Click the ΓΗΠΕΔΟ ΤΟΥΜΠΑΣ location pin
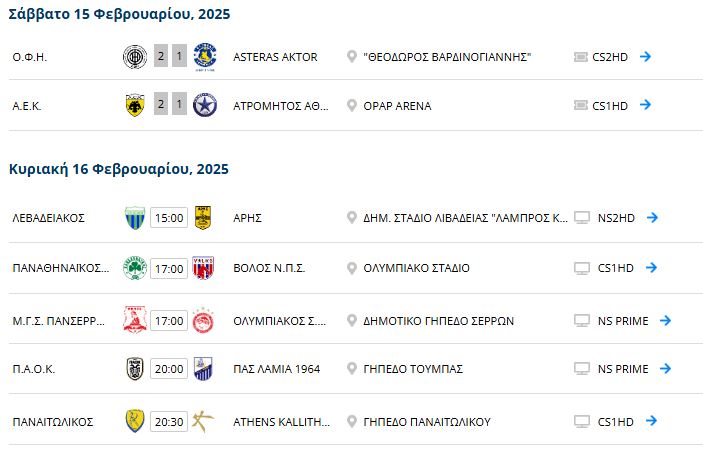 (352, 368)
